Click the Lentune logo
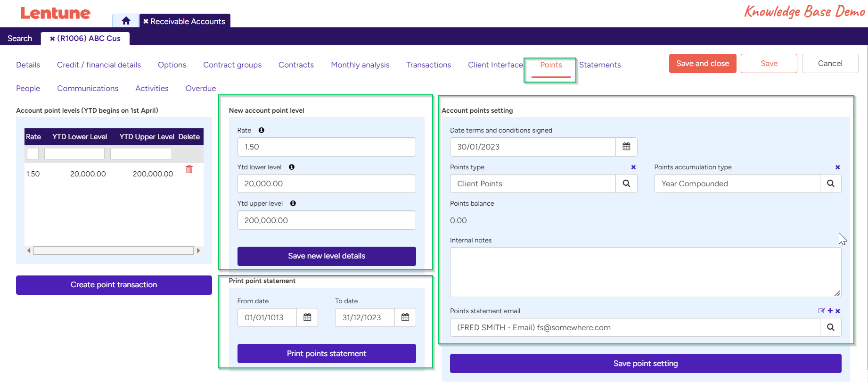 pos(55,13)
